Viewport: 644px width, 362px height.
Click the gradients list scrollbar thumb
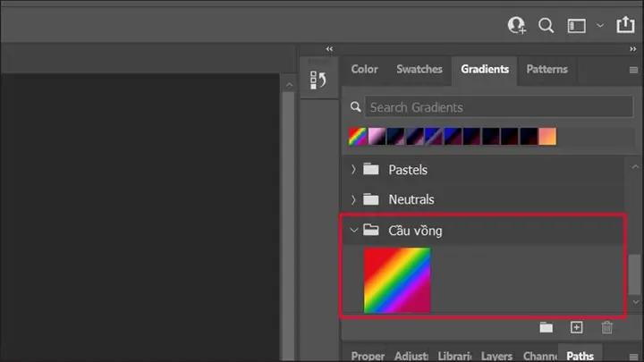(x=635, y=274)
